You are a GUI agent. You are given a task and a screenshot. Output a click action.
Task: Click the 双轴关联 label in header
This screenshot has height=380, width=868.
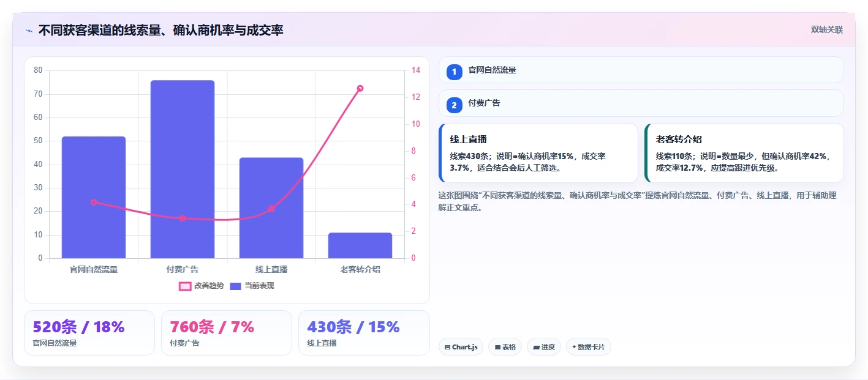[x=827, y=30]
